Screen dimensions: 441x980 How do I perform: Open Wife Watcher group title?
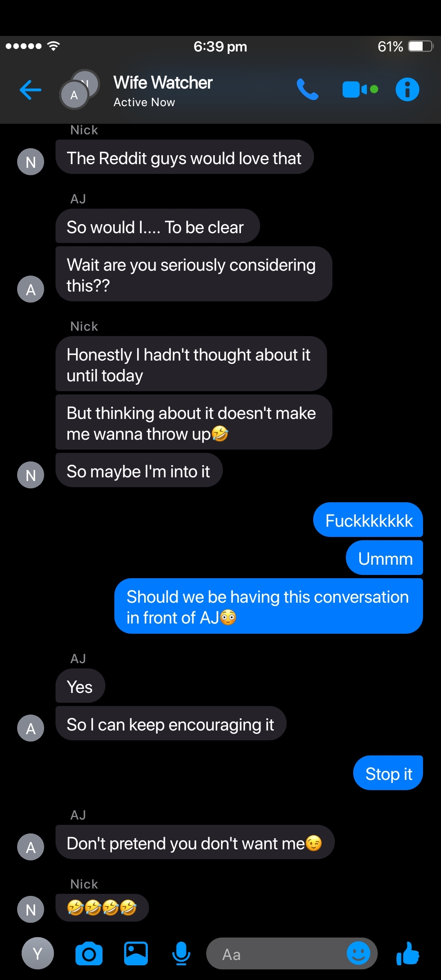[x=163, y=83]
